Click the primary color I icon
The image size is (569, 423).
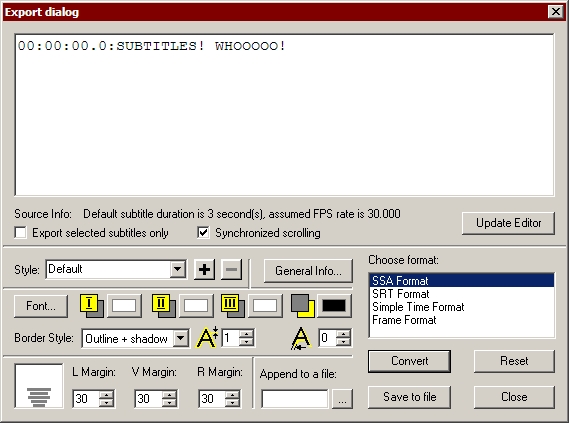coord(91,306)
